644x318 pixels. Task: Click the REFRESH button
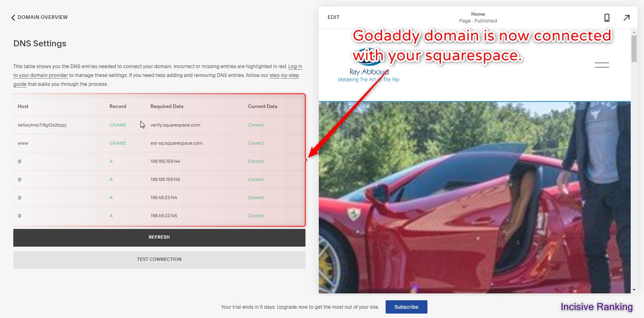[159, 237]
